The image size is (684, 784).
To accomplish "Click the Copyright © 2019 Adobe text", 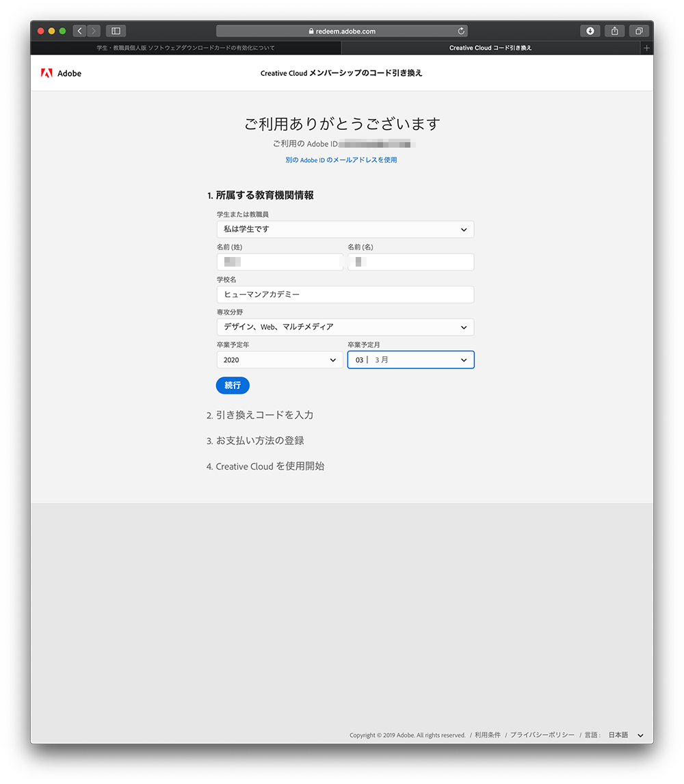I will tap(407, 735).
